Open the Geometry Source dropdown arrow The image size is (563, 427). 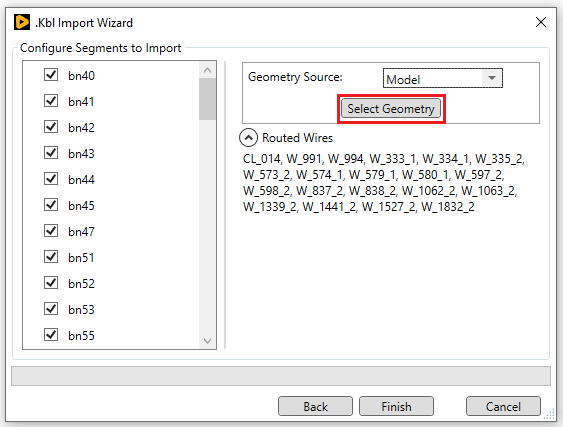(492, 78)
